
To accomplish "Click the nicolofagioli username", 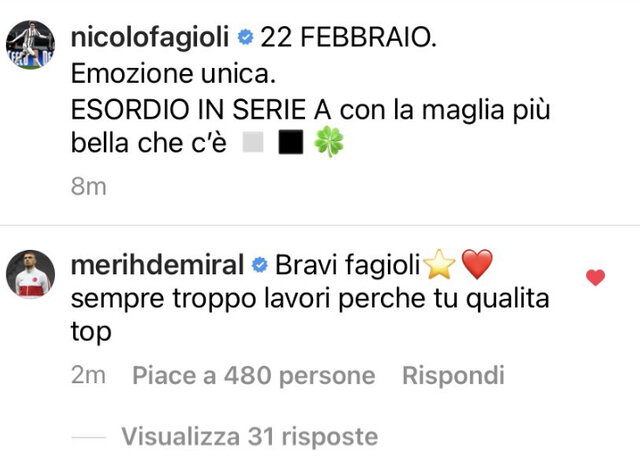I will click(149, 37).
